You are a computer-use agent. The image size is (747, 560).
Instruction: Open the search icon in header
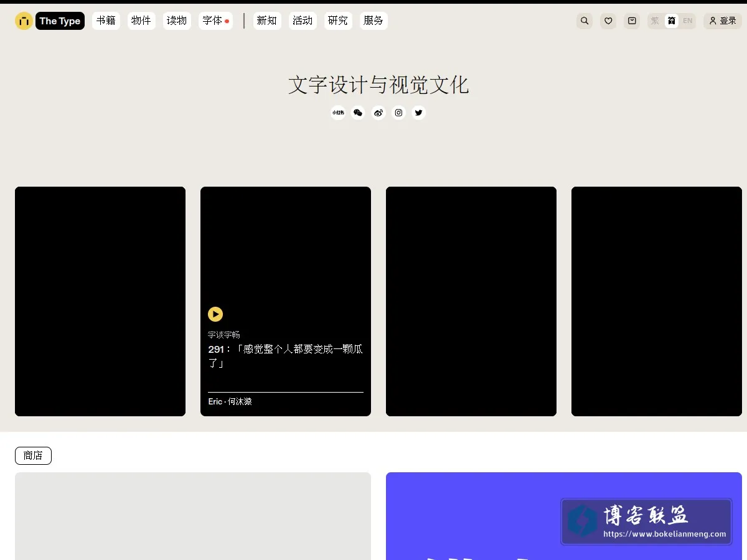point(585,21)
